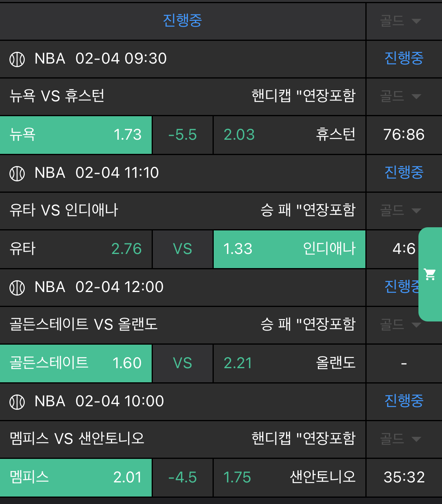Click basketball icon for 09:30 NBA game

17,59
